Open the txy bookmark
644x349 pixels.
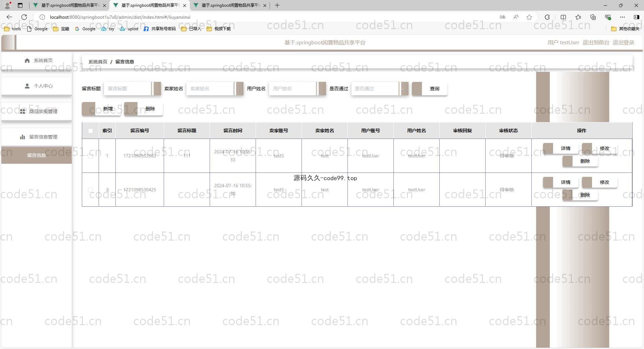[108, 29]
